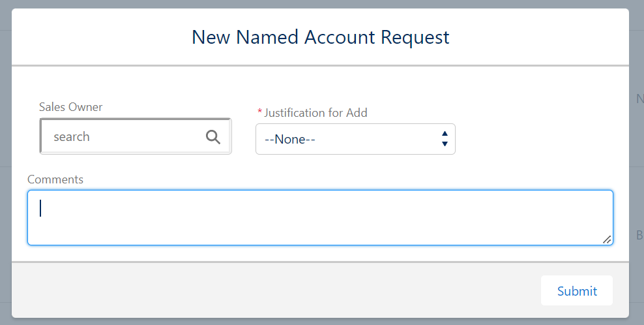Click the red required asterisk
The width and height of the screenshot is (644, 325).
(x=260, y=113)
